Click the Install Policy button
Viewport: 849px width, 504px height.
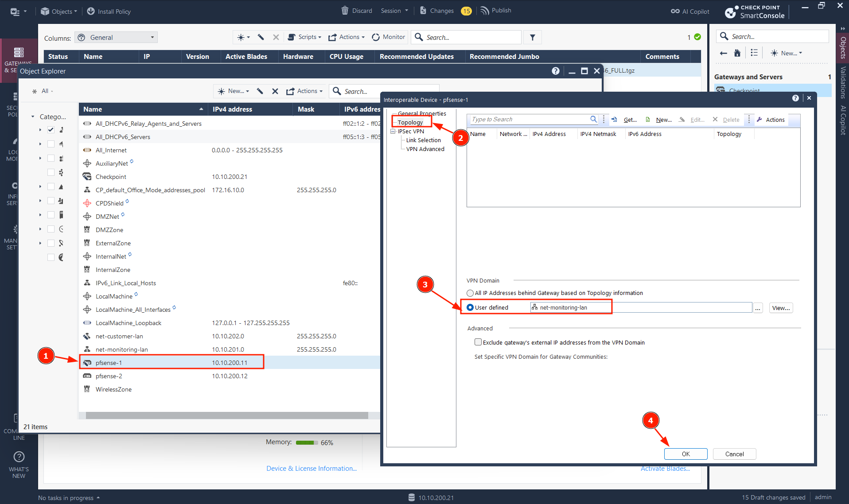coord(109,11)
